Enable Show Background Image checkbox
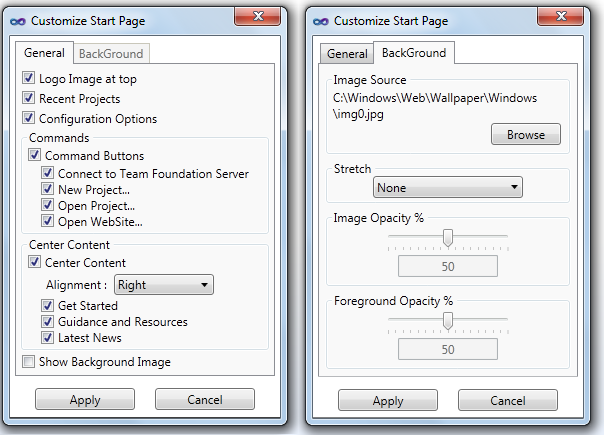Viewport: 604px width, 435px height. tap(28, 362)
